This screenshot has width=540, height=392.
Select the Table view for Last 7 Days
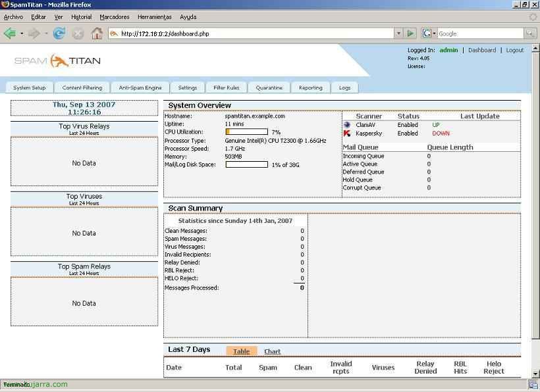242,351
